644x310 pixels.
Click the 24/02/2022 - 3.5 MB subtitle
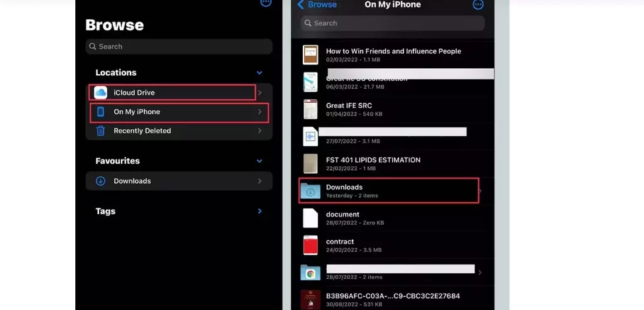(x=353, y=250)
